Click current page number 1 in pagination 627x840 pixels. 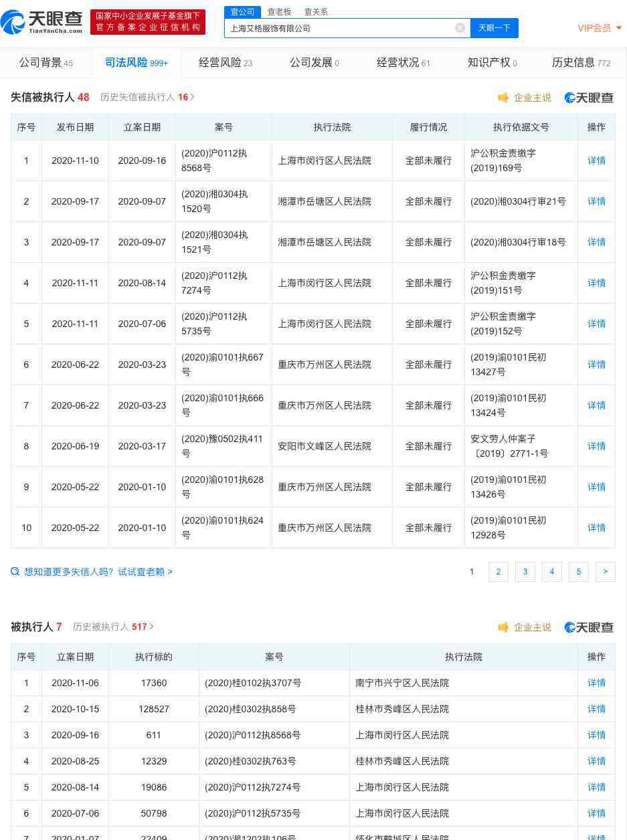pos(472,572)
